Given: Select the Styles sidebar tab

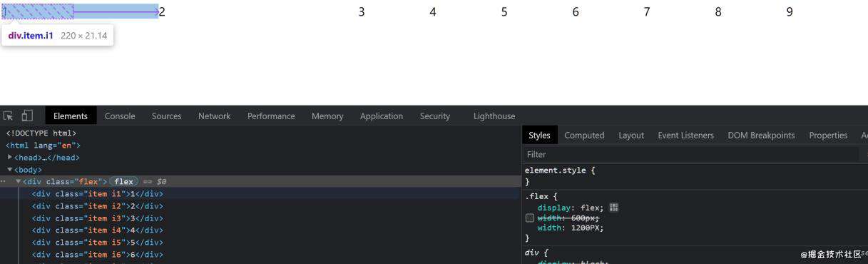Looking at the screenshot, I should click(539, 135).
